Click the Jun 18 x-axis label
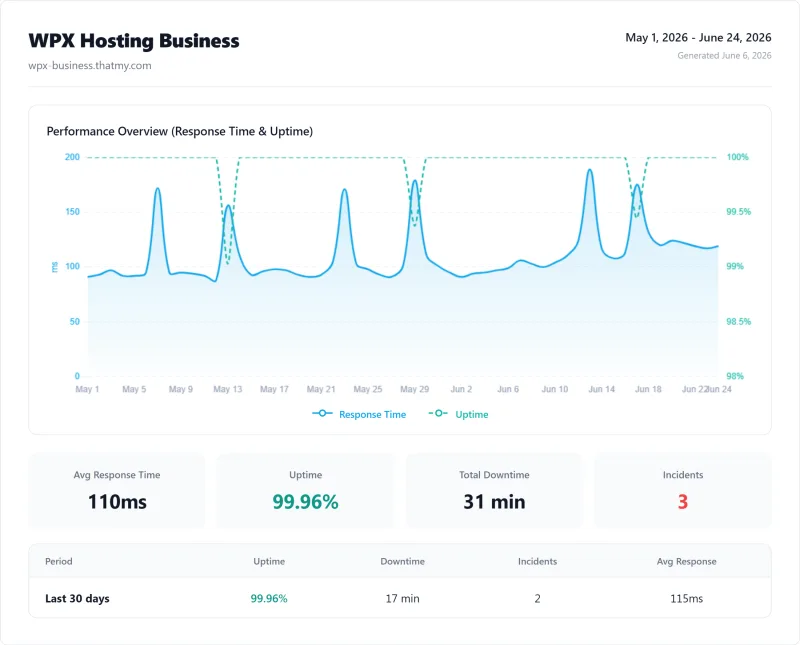800x645 pixels. 648,389
